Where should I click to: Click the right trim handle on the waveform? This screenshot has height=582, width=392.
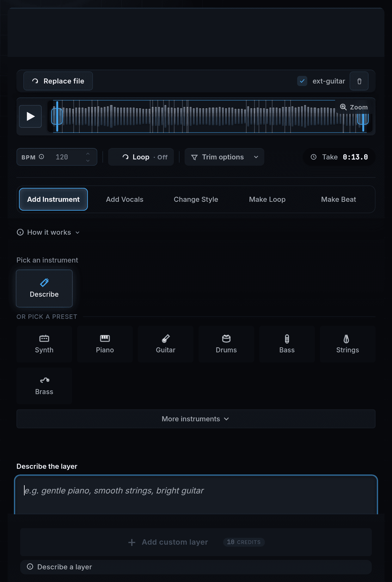363,119
